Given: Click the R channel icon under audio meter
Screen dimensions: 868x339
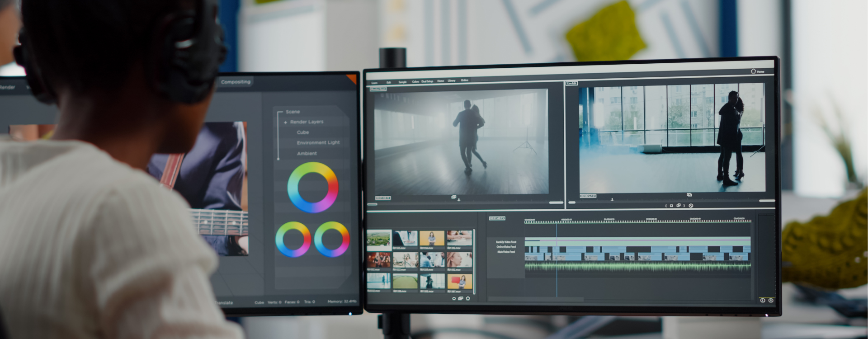Looking at the screenshot, I should click(771, 301).
